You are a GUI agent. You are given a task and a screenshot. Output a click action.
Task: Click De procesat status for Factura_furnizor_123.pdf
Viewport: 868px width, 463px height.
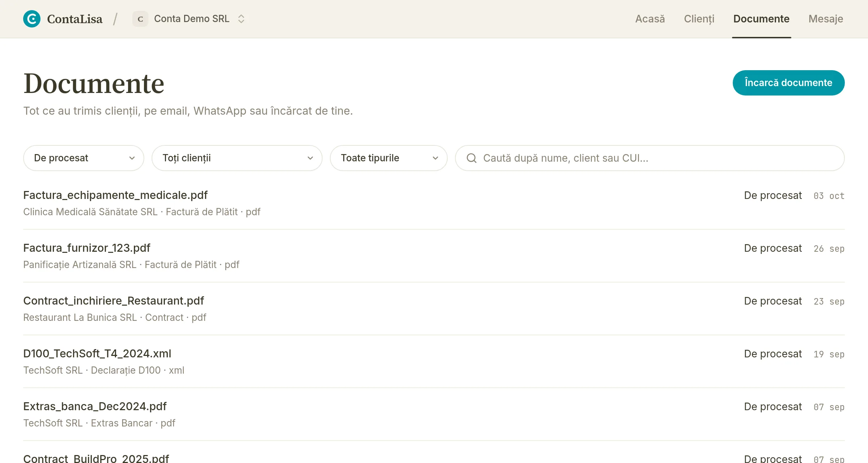tap(773, 248)
